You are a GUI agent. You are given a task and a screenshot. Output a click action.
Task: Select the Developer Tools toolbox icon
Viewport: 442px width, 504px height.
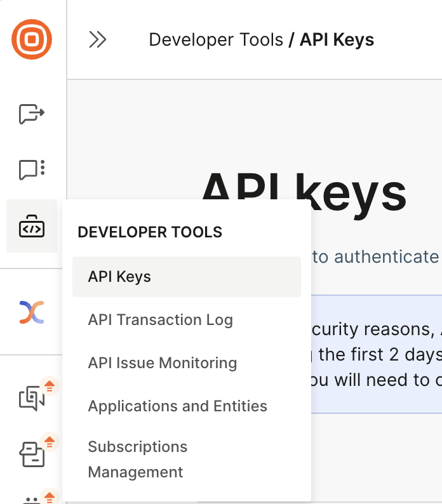(x=32, y=226)
